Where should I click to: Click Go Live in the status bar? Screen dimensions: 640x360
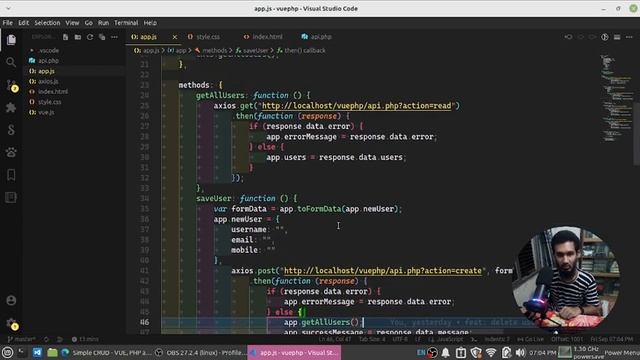click(x=530, y=339)
